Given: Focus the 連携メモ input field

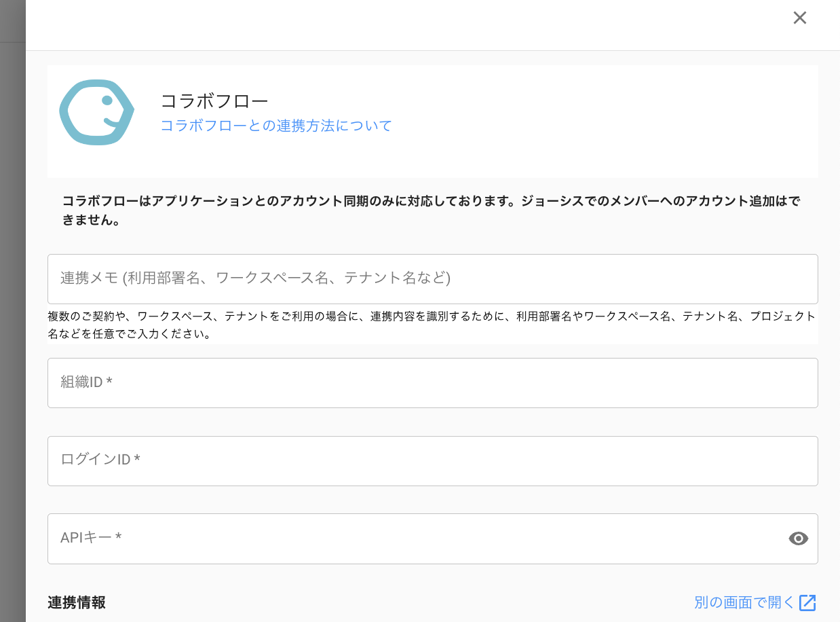Looking at the screenshot, I should point(432,278).
